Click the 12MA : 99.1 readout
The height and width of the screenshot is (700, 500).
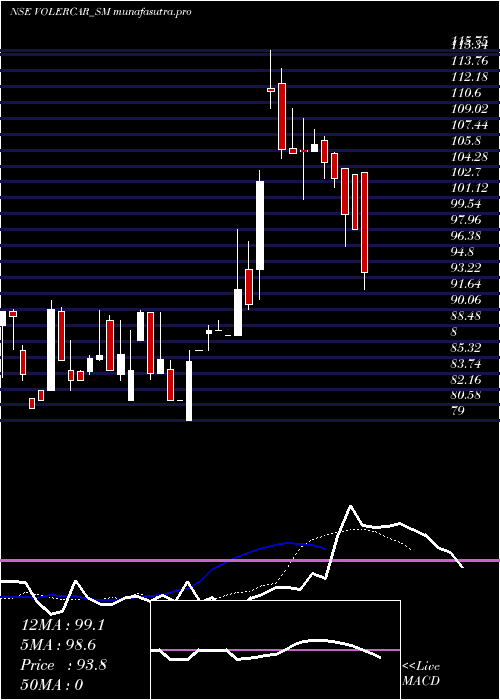coord(63,625)
